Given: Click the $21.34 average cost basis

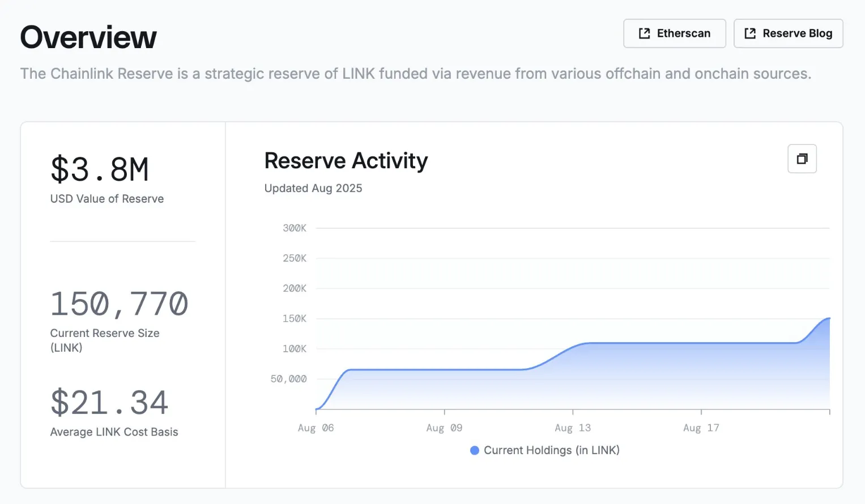Looking at the screenshot, I should coord(109,403).
